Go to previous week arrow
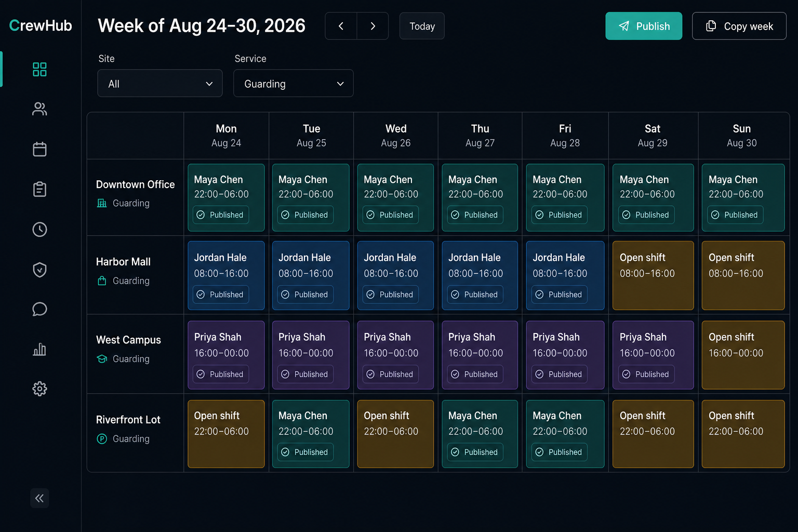 341,26
